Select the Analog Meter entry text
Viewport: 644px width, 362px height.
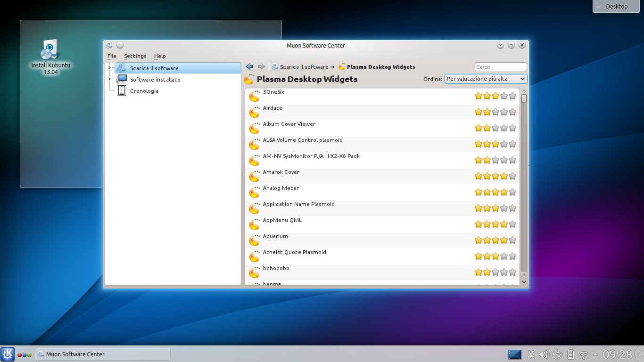pyautogui.click(x=281, y=188)
